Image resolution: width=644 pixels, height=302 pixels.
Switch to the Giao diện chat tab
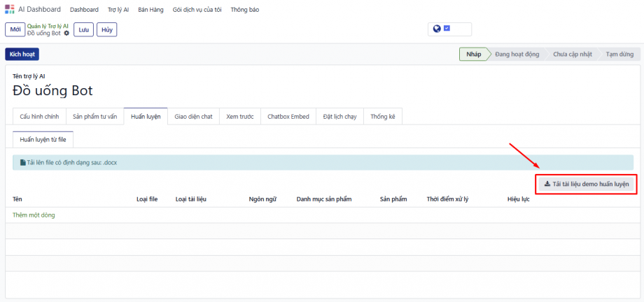(193, 116)
